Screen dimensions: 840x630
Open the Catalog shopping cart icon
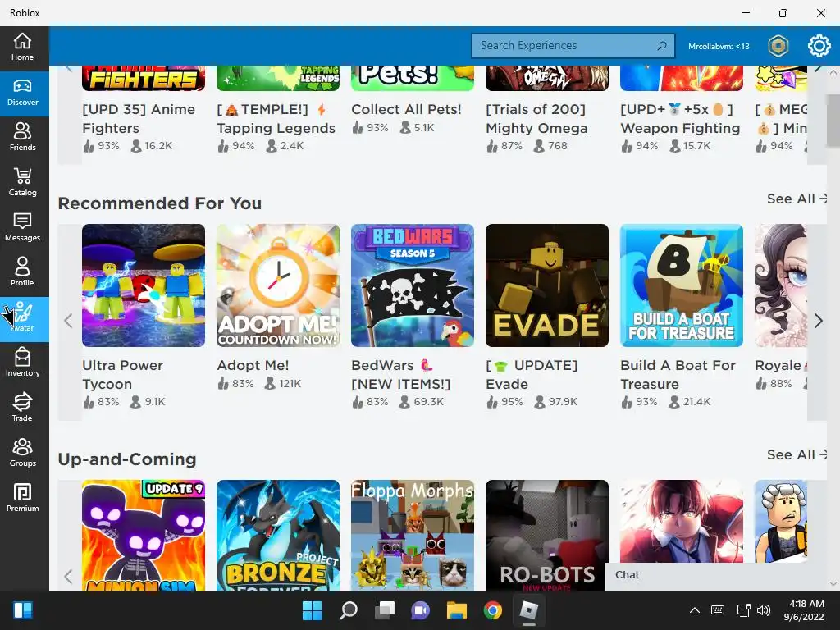point(22,183)
